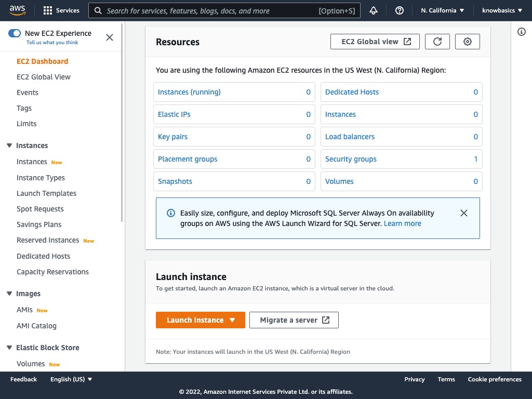Open Snapshots resource tile
The width and height of the screenshot is (532, 399).
(234, 181)
